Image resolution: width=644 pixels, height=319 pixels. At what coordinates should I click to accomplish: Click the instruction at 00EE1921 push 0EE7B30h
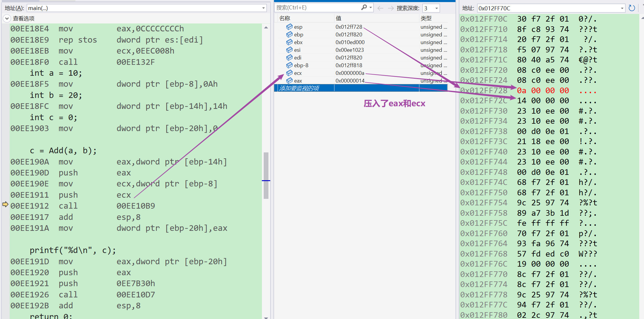[83, 283]
